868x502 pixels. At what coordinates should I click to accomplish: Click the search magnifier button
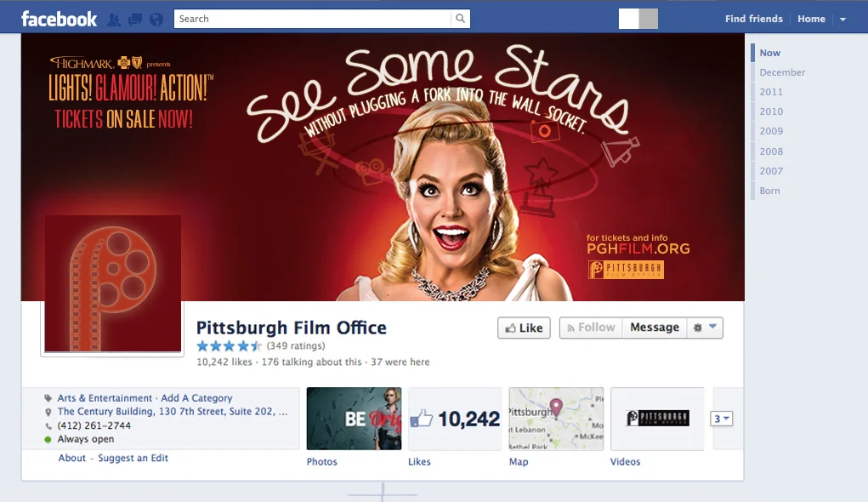(x=460, y=19)
